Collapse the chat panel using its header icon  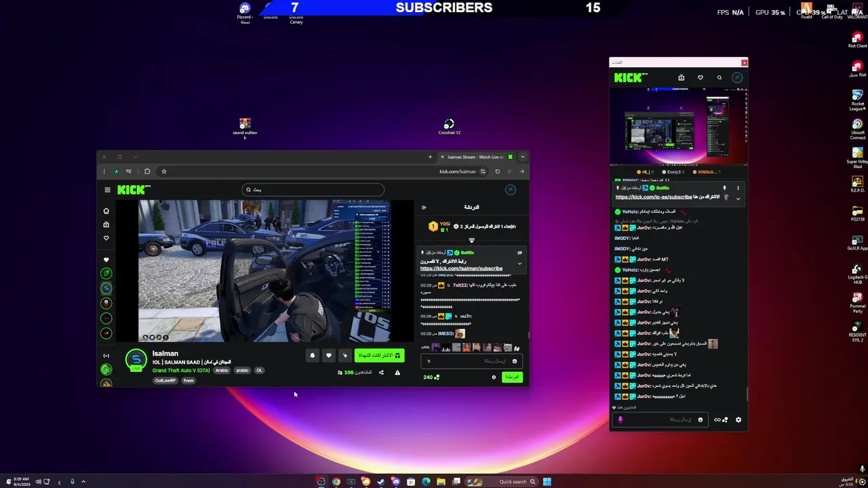pyautogui.click(x=424, y=207)
